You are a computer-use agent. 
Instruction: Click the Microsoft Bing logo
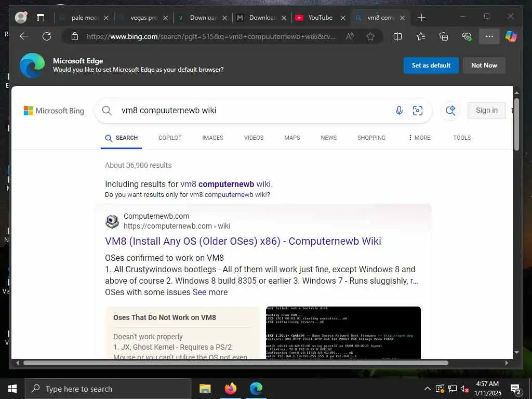[54, 111]
